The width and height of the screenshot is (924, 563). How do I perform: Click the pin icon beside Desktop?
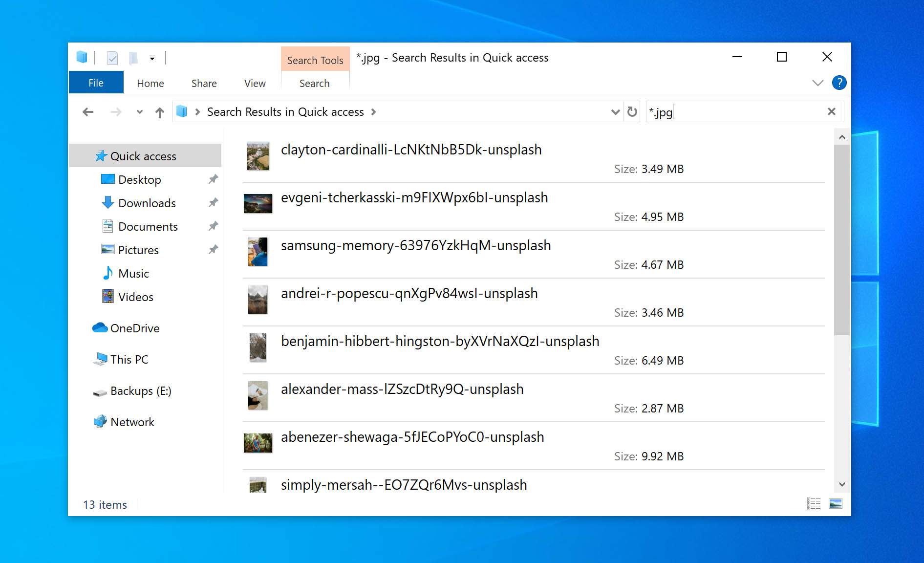pos(213,179)
